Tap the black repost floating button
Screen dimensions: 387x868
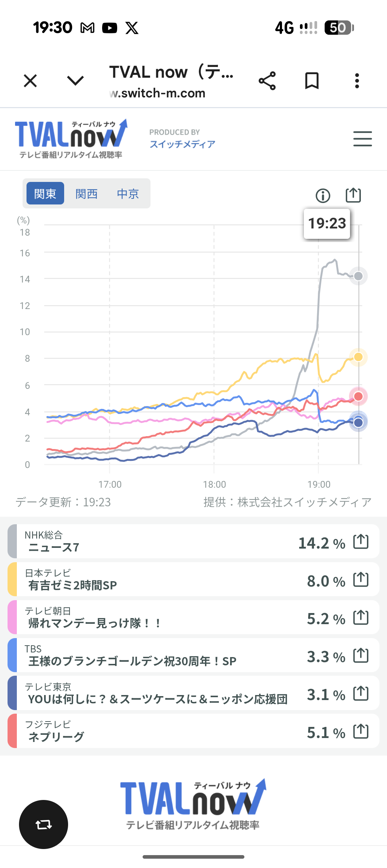click(x=43, y=824)
